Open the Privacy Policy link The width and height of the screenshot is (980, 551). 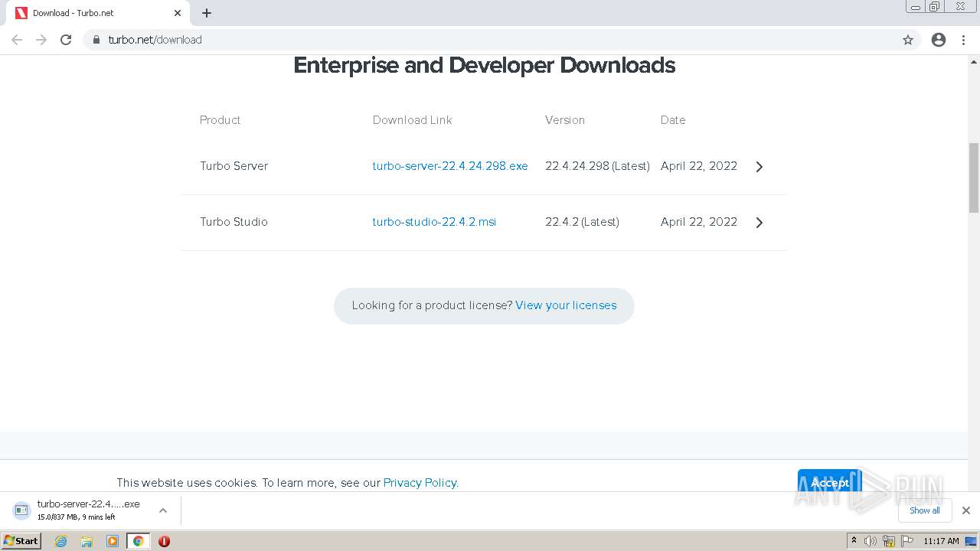[x=420, y=483]
